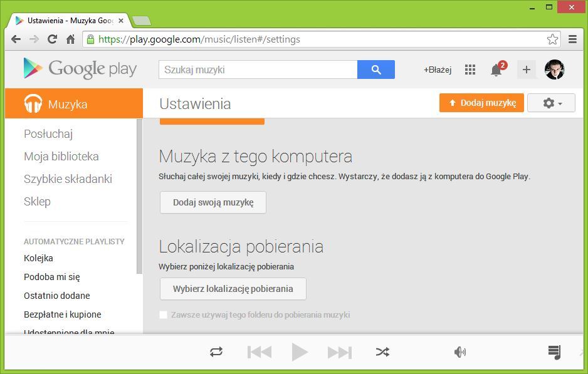
Task: Click the 'Muzyka z tego komputera' heading
Action: click(x=255, y=156)
